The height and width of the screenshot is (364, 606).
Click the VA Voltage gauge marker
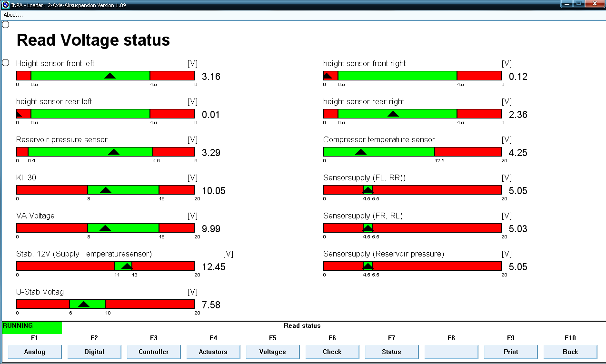(105, 228)
